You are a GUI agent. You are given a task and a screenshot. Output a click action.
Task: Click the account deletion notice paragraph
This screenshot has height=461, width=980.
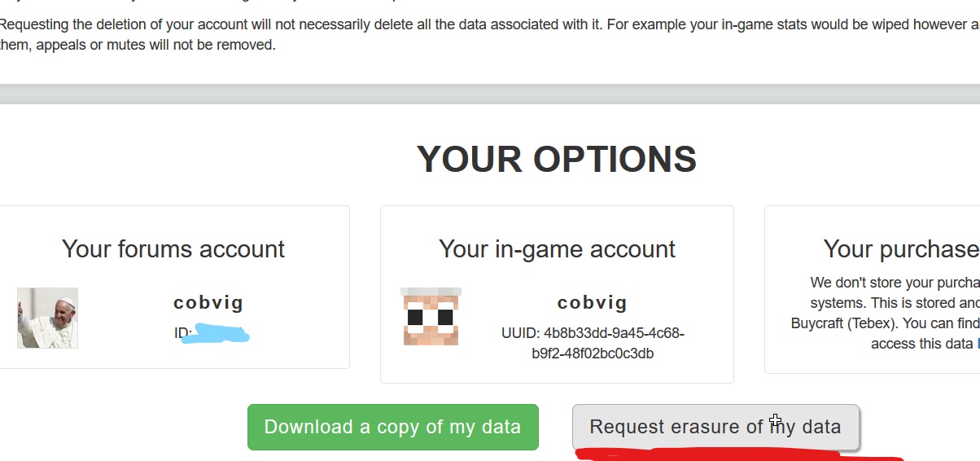click(x=488, y=34)
